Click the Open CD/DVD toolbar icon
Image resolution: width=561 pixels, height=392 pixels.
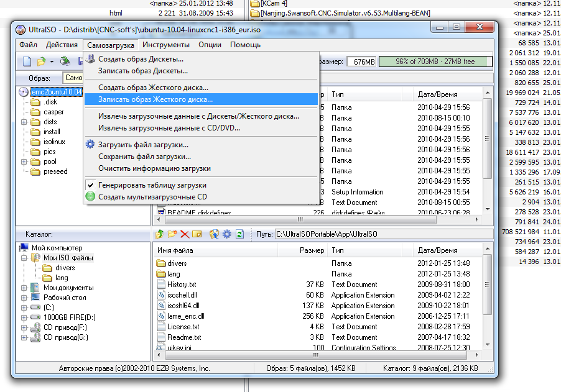[65, 62]
